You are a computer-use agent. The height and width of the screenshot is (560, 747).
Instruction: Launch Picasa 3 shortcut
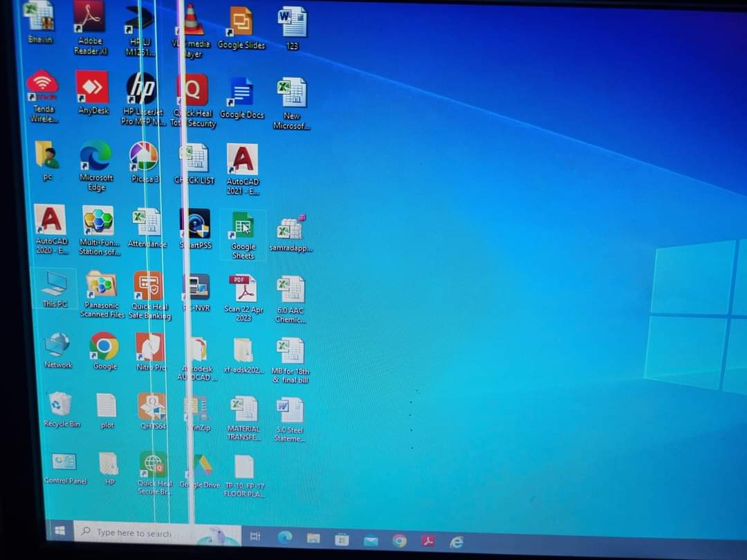[x=145, y=163]
